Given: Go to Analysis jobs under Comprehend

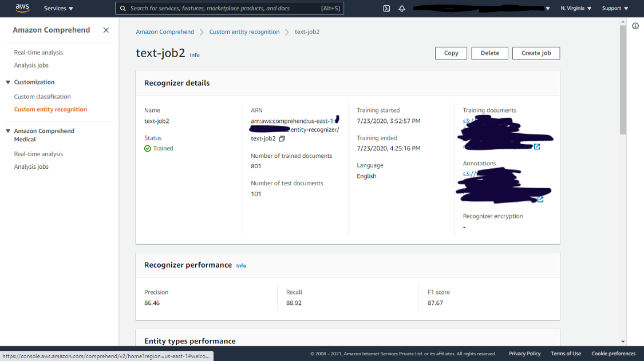Looking at the screenshot, I should (x=31, y=65).
